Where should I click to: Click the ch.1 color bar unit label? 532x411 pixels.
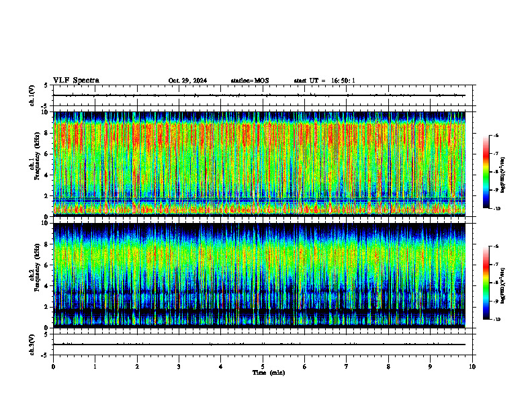(x=503, y=175)
